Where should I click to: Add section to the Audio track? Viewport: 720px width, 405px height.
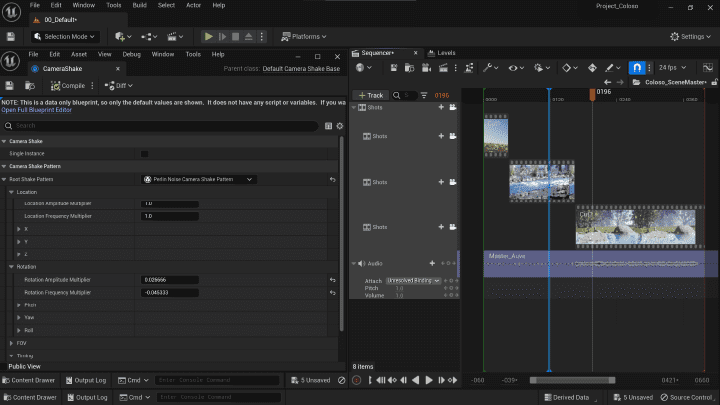coord(432,263)
